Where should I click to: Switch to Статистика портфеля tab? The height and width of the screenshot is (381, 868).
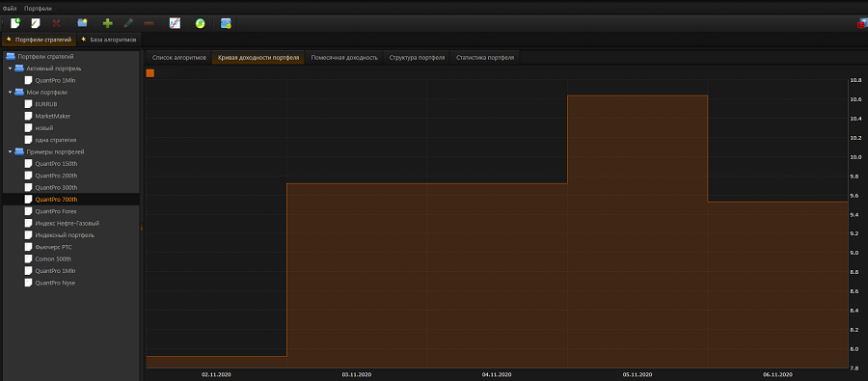point(485,58)
